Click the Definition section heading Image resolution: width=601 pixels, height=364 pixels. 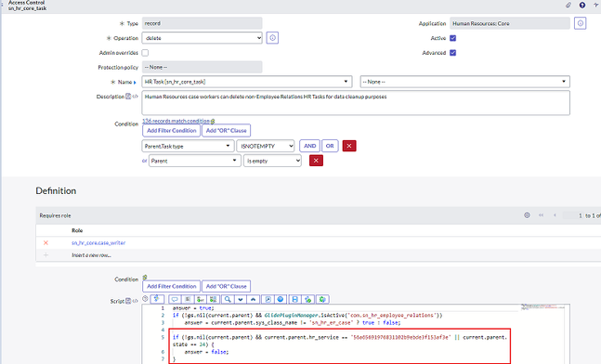coord(56,190)
